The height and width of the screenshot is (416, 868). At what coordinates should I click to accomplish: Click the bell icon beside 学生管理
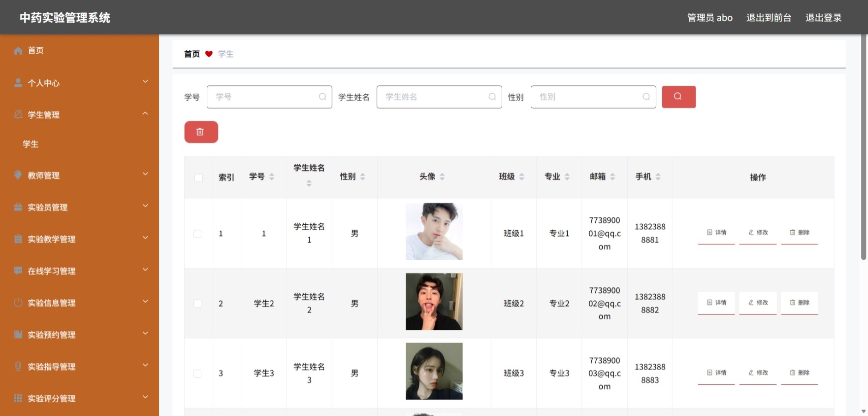[x=18, y=114]
